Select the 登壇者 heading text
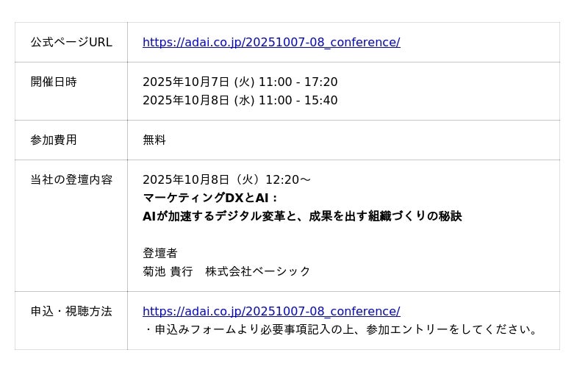The height and width of the screenshot is (372, 588). [x=160, y=254]
